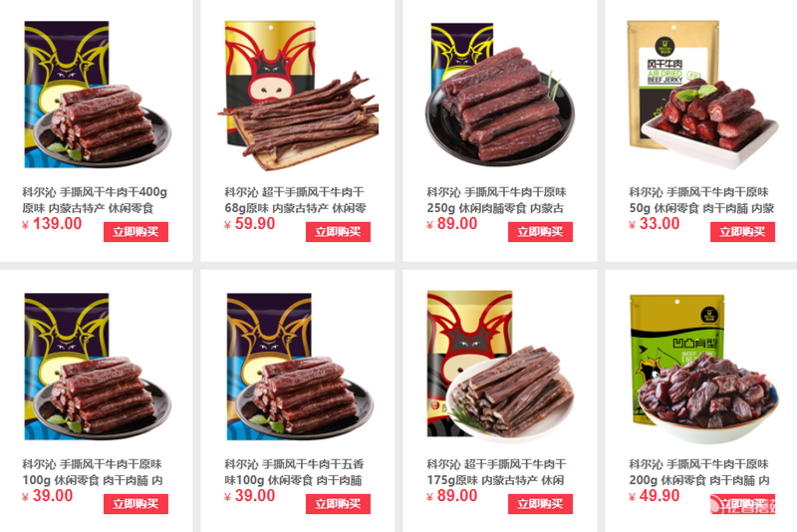This screenshot has width=797, height=532.
Task: Buy the 五香味 100g beef jerky
Action: pos(338,504)
